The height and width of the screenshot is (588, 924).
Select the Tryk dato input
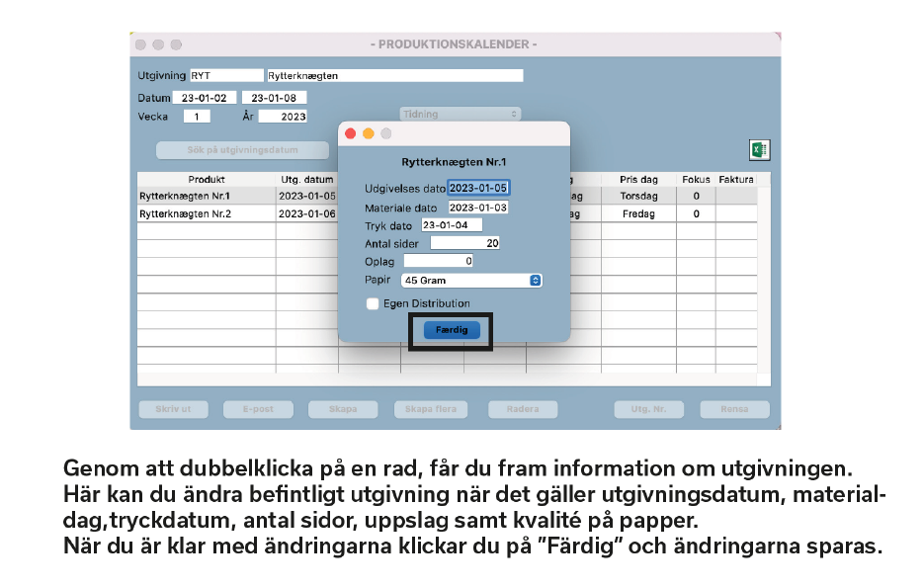[451, 225]
